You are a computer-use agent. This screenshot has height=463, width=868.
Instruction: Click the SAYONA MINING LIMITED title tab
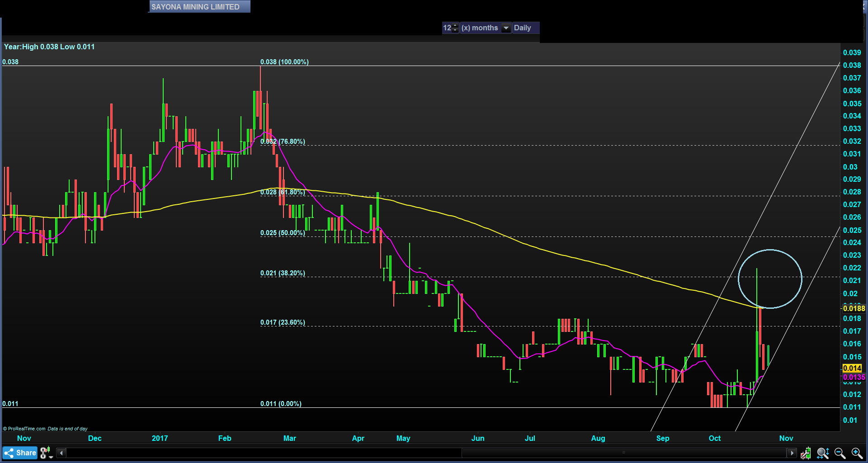click(199, 7)
